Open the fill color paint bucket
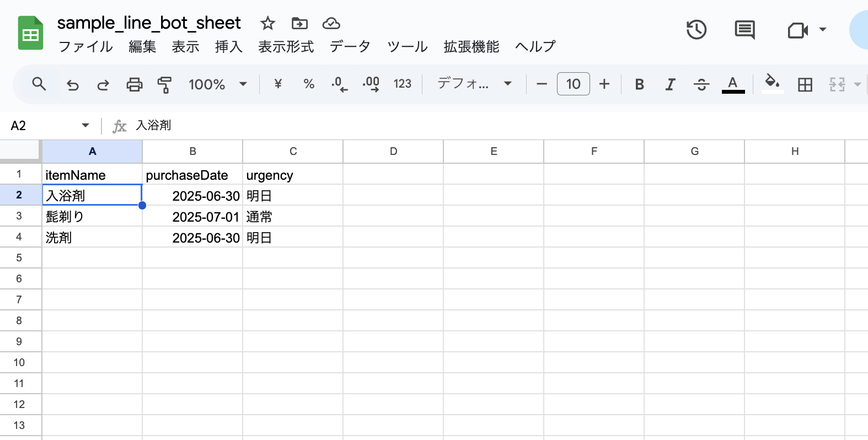The width and height of the screenshot is (868, 440). [773, 84]
